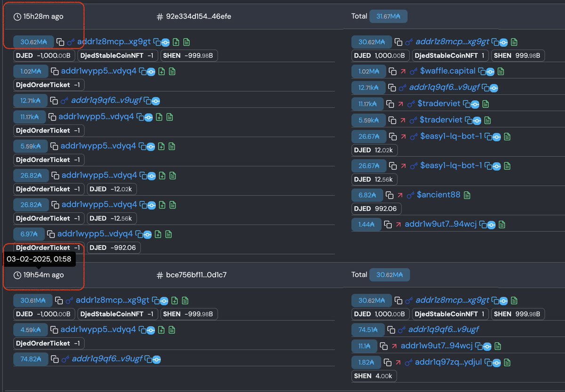Click the DJED -12.56k token badge

[x=112, y=218]
